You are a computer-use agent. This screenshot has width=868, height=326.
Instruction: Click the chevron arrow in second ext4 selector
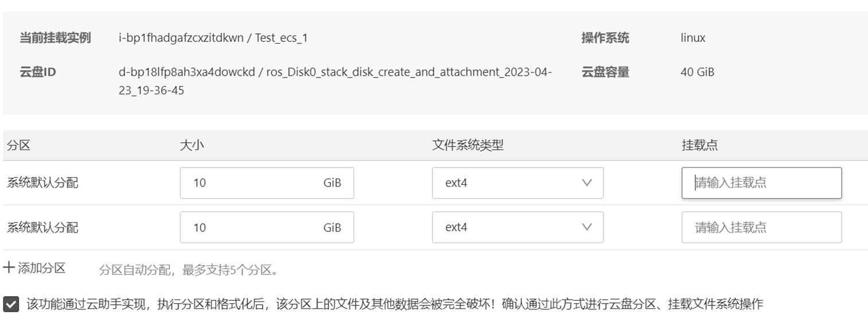[586, 227]
